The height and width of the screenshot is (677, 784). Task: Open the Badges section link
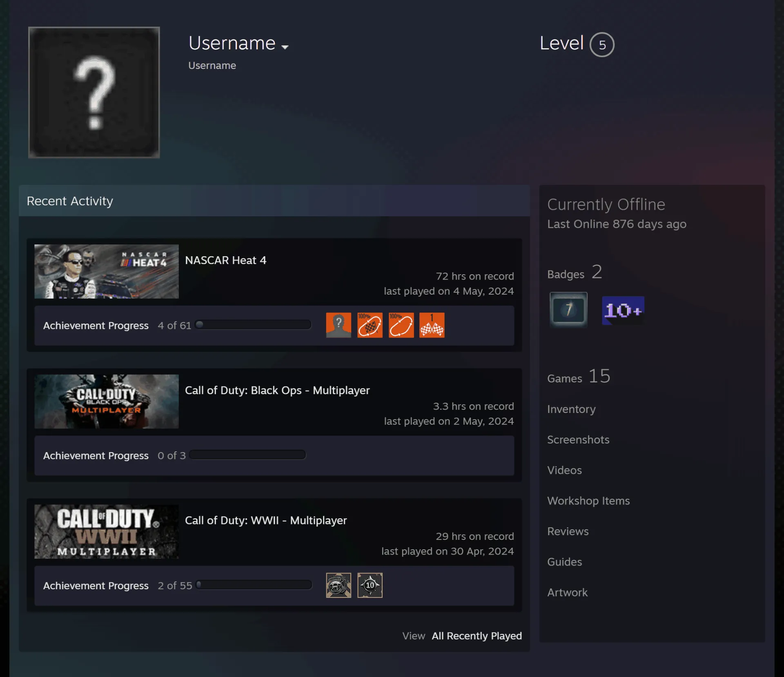[x=575, y=273]
